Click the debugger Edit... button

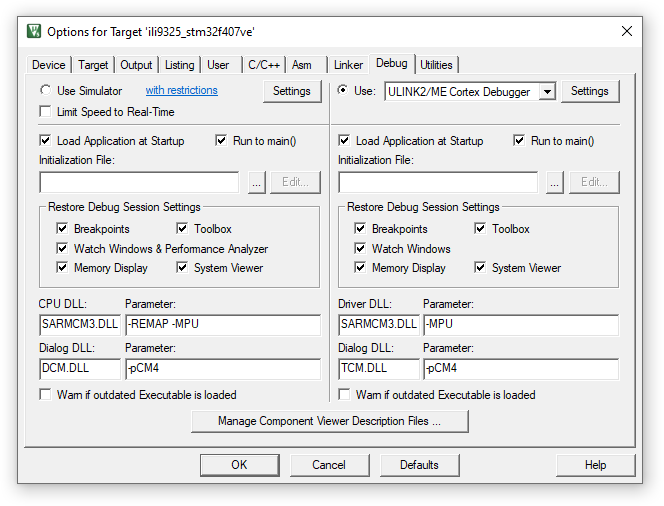point(594,182)
